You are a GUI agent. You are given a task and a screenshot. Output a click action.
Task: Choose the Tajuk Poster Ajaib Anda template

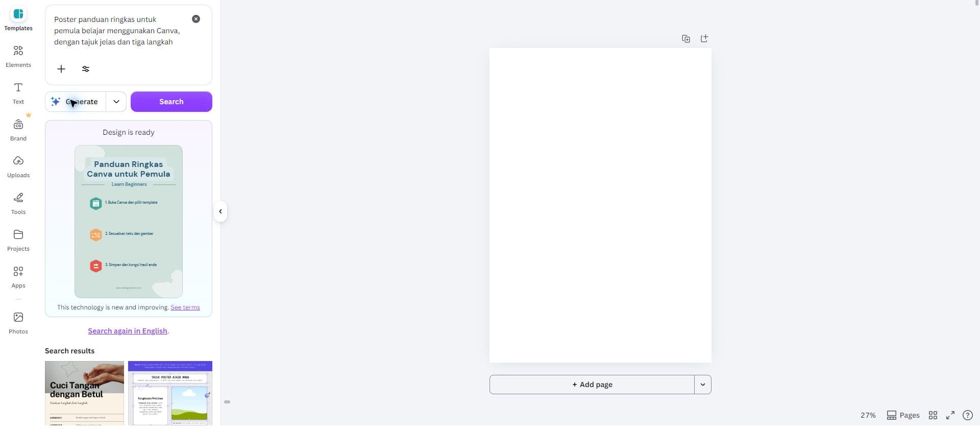tap(170, 393)
